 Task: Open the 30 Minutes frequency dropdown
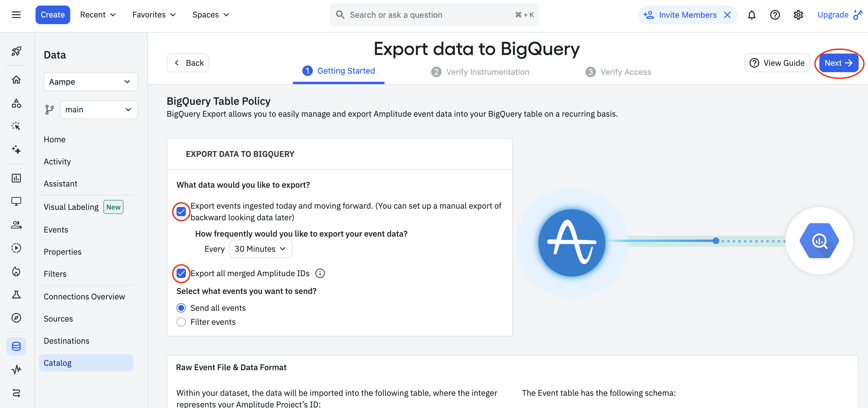260,249
